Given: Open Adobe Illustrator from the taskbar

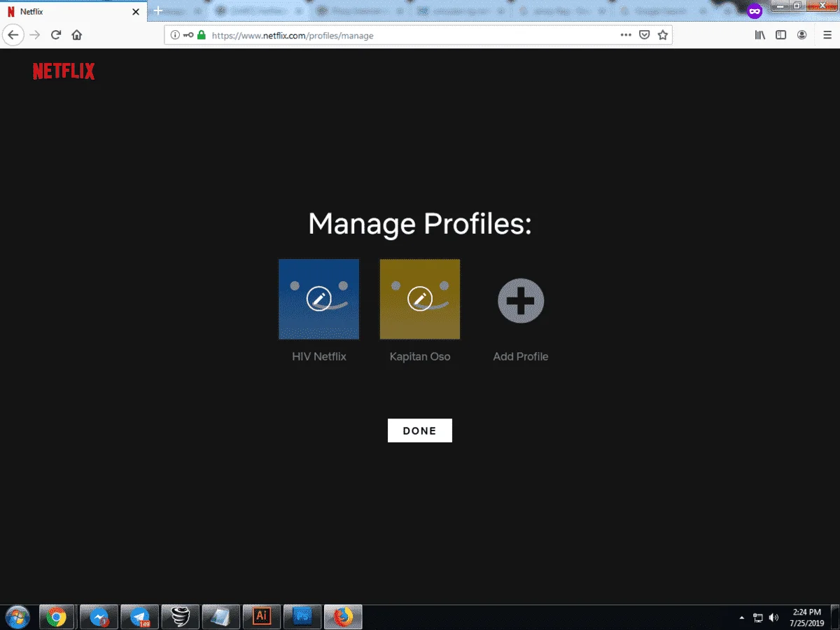Looking at the screenshot, I should (x=262, y=617).
